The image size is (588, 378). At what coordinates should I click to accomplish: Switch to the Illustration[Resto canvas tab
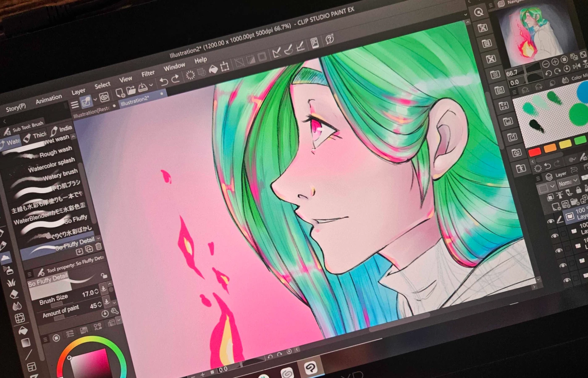click(x=92, y=111)
